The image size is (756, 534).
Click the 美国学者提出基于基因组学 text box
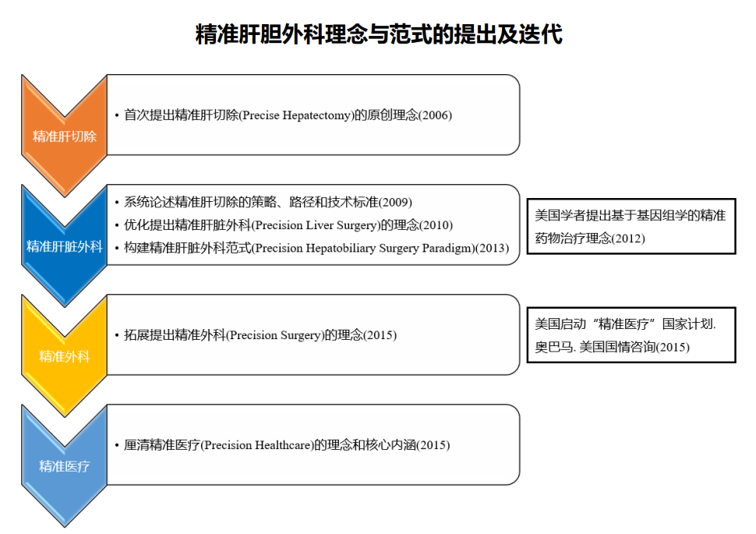[631, 226]
